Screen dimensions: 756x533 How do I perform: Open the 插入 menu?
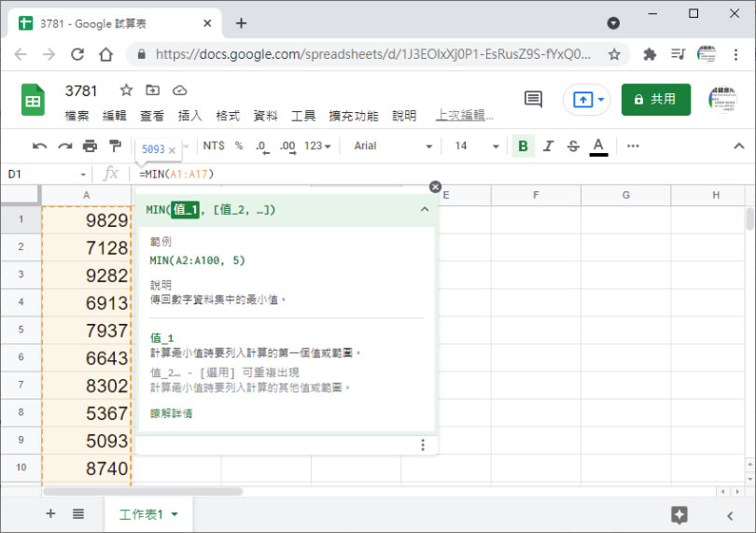(x=189, y=116)
